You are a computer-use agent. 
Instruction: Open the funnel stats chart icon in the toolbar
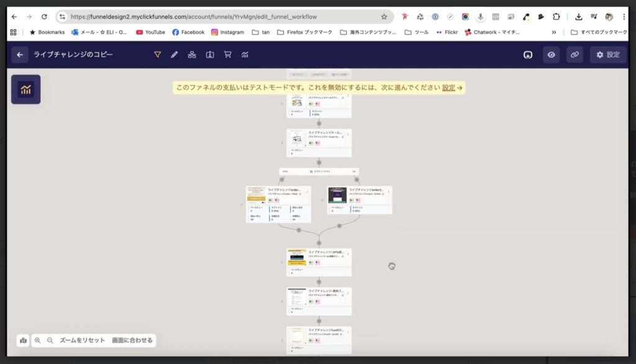tap(245, 54)
